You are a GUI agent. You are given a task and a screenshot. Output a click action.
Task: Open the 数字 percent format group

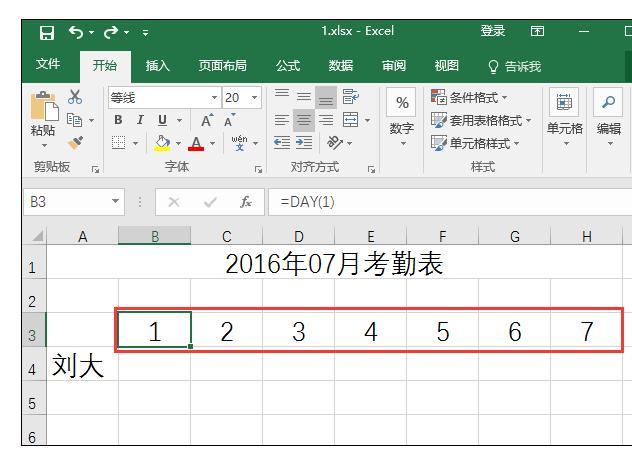tap(402, 117)
